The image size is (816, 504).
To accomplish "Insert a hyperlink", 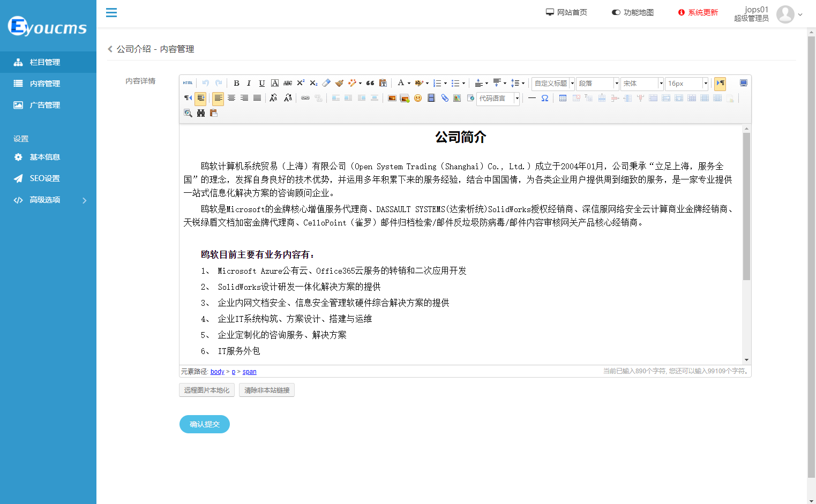I will (x=305, y=98).
